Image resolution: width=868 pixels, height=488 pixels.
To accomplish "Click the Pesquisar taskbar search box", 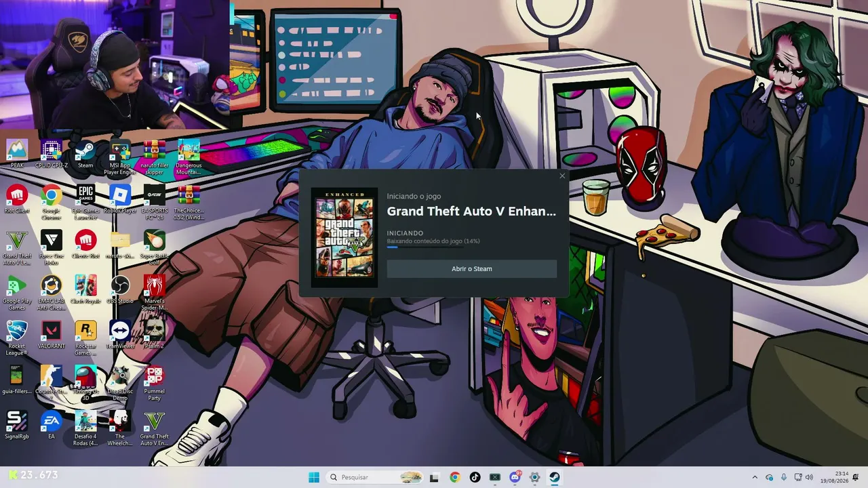I will (x=375, y=477).
